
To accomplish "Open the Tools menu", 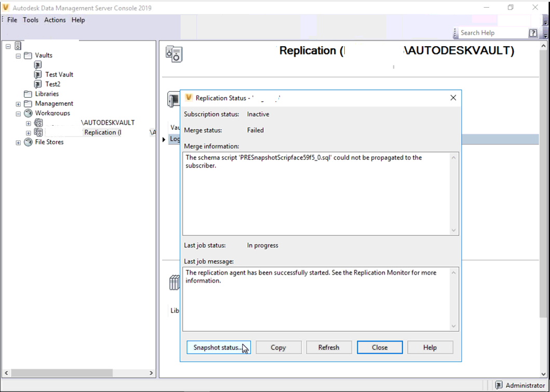I will pyautogui.click(x=30, y=20).
